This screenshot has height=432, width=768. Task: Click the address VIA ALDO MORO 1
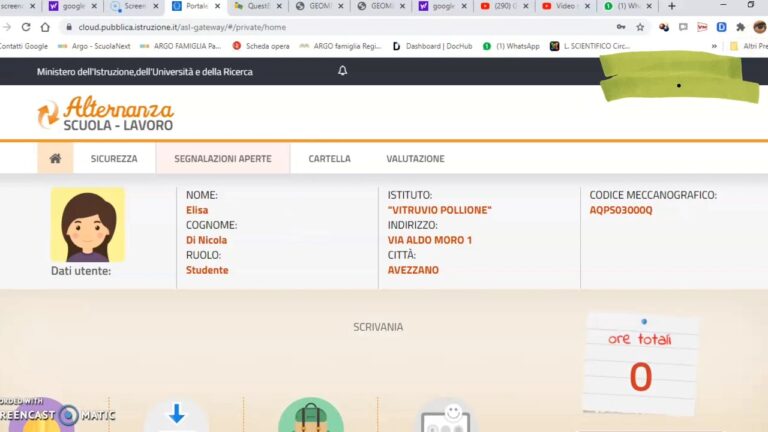[x=430, y=240]
